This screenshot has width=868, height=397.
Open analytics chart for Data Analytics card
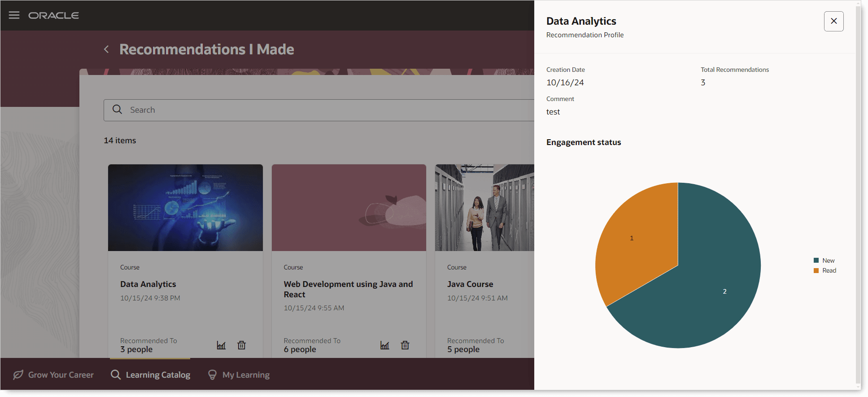[221, 345]
